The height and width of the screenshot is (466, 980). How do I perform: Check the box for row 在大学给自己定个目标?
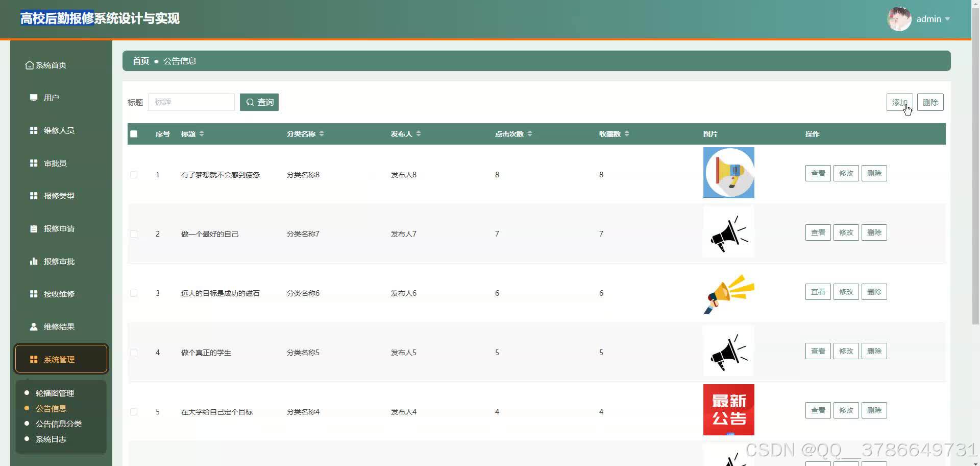click(134, 412)
